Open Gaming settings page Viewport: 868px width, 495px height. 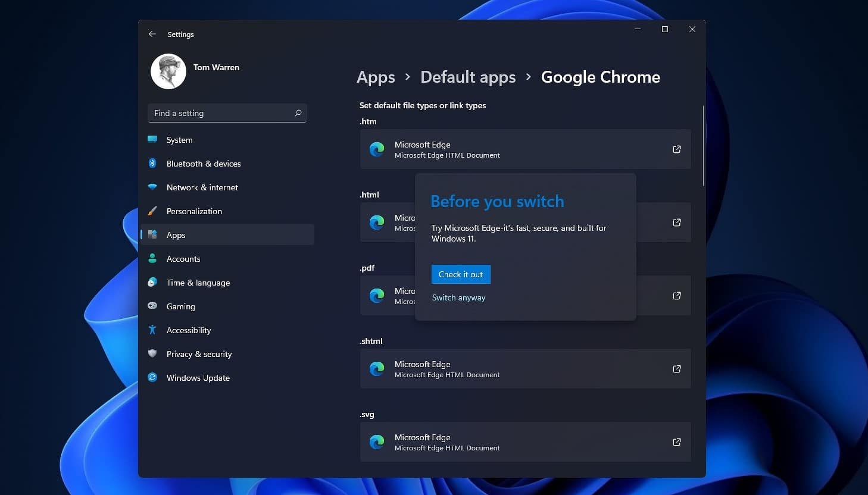[227, 306]
